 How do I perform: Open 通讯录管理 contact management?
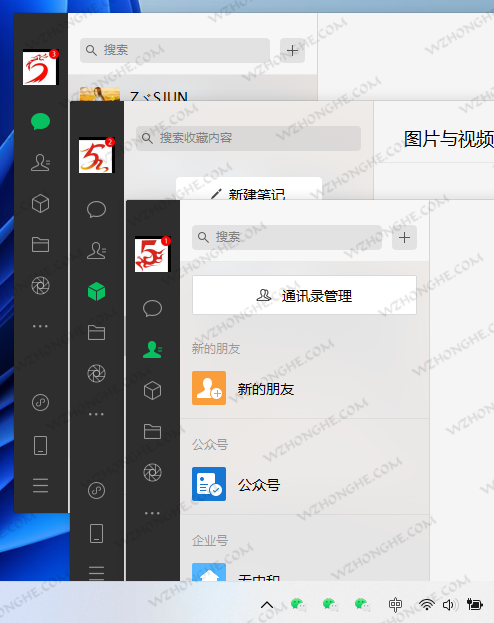[x=304, y=295]
